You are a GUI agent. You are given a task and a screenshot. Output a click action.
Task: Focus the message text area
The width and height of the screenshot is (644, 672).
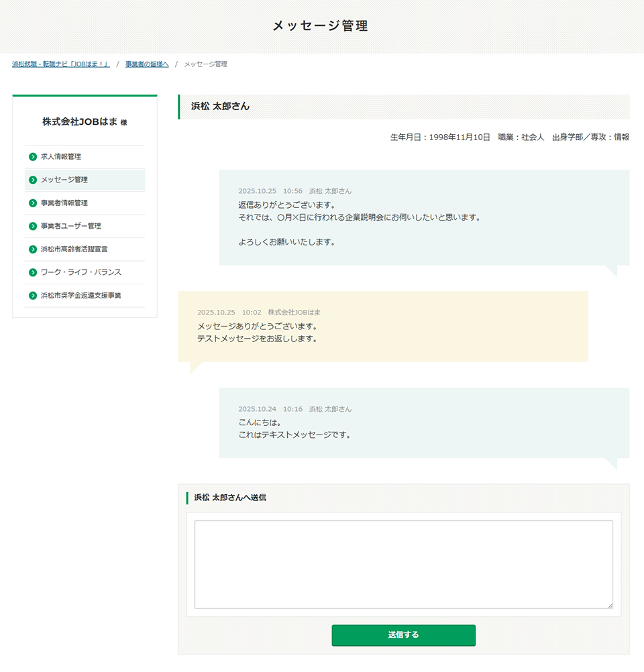click(403, 564)
